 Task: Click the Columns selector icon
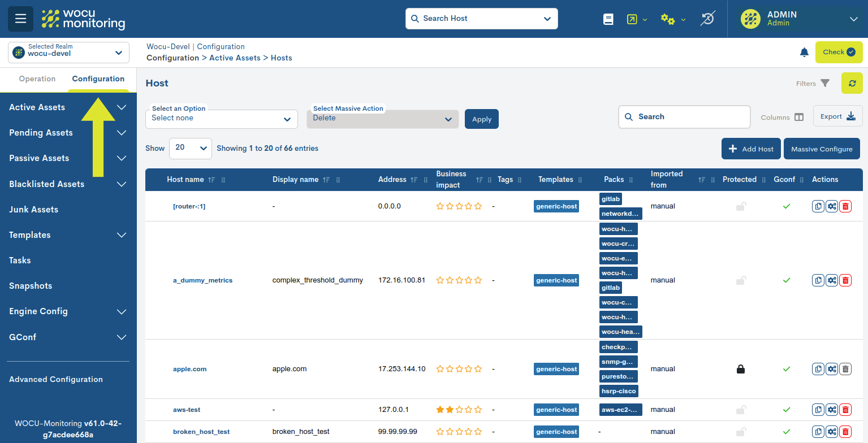tap(799, 117)
